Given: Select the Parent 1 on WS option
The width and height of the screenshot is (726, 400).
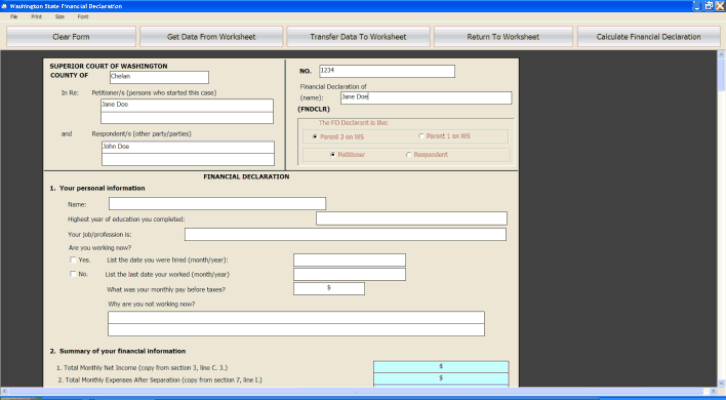Looking at the screenshot, I should (x=420, y=136).
